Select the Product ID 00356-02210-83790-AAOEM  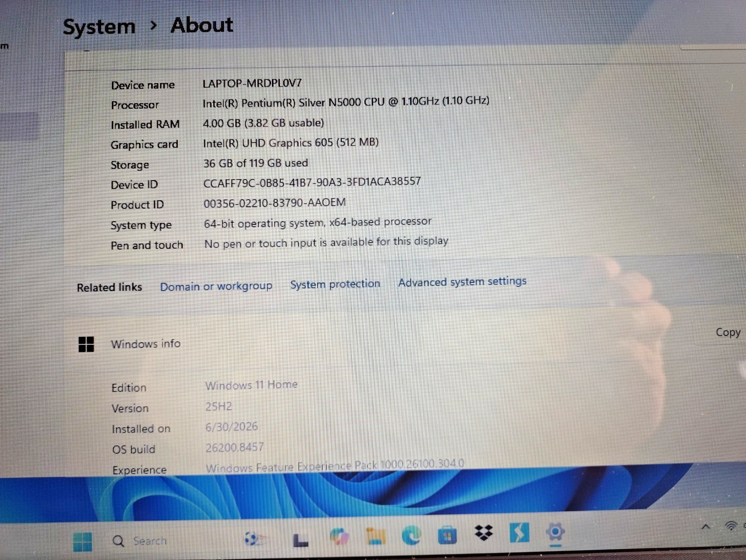coord(275,203)
